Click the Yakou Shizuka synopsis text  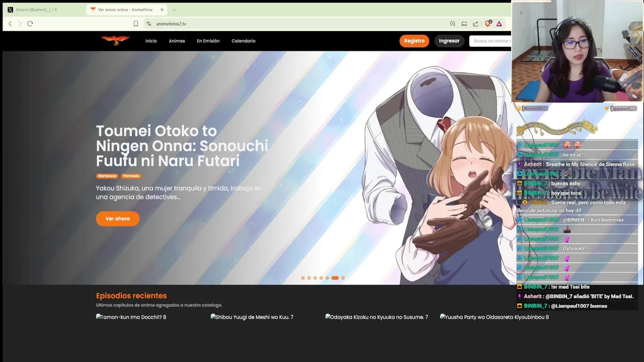179,193
